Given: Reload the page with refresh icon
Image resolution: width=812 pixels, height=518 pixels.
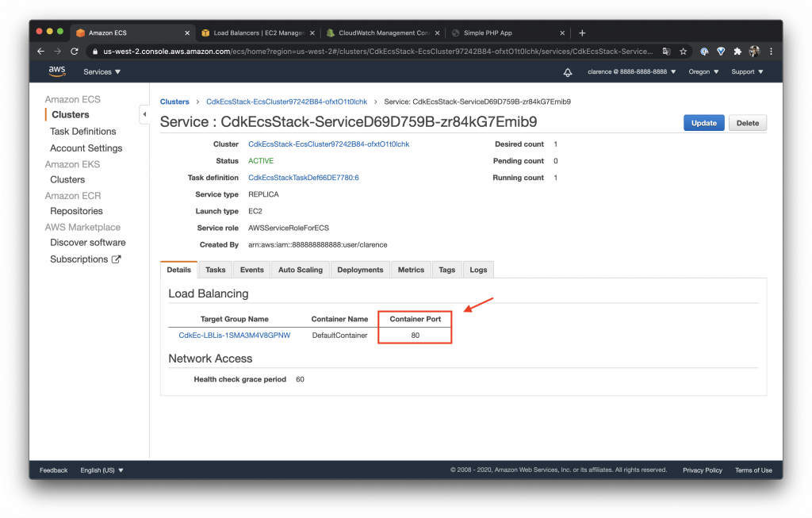Looking at the screenshot, I should [x=74, y=52].
